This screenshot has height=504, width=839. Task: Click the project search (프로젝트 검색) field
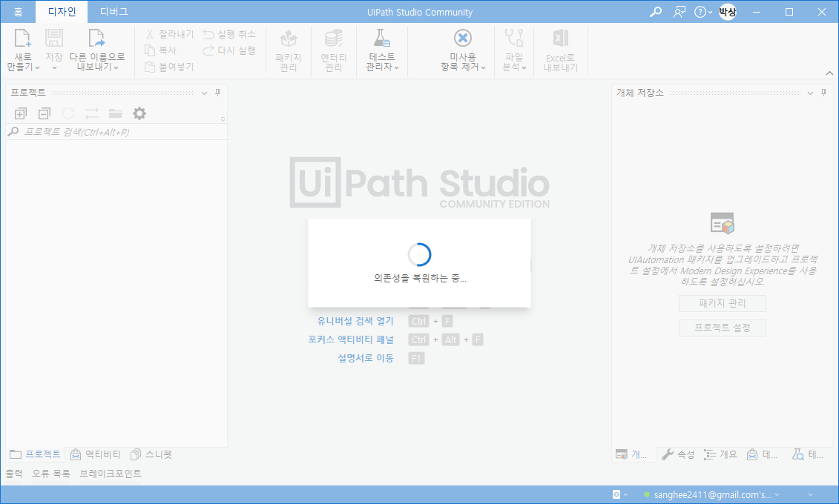[116, 132]
